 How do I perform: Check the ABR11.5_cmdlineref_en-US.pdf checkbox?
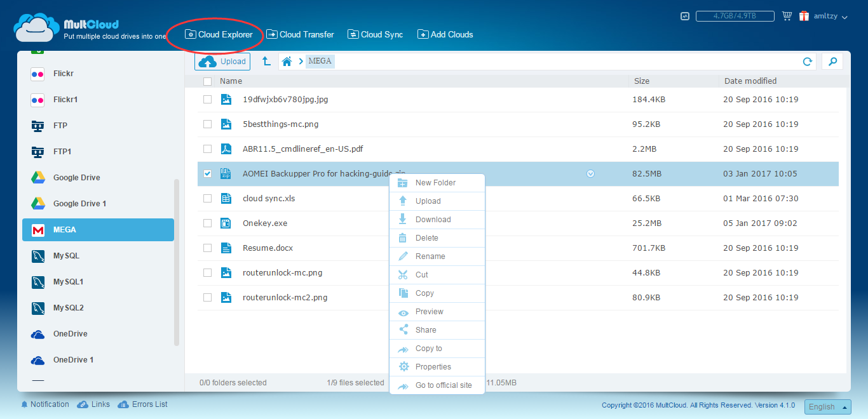point(207,149)
